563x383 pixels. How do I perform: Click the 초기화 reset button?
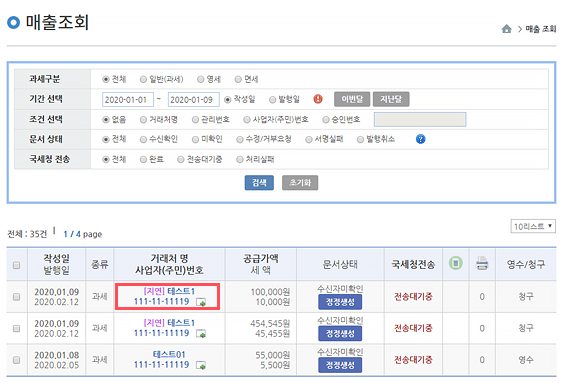pos(300,183)
